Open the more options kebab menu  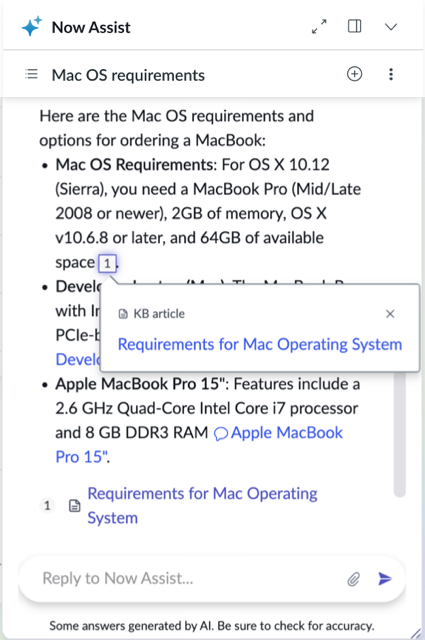click(391, 74)
